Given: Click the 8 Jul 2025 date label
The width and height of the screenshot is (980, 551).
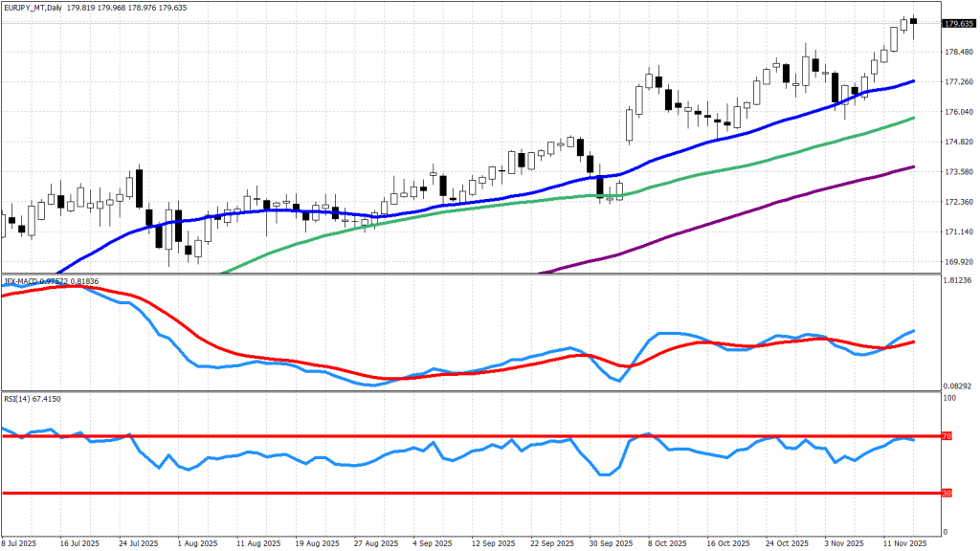Looking at the screenshot, I should [x=21, y=543].
